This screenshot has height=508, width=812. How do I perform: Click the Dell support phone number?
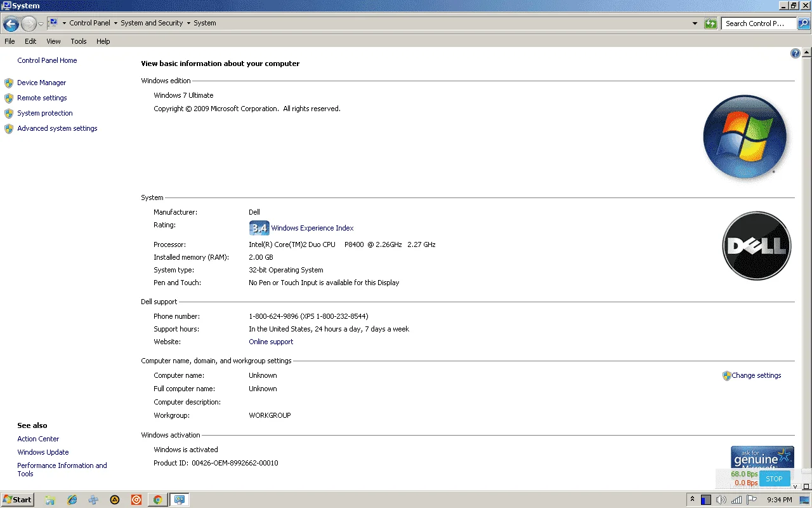(308, 316)
